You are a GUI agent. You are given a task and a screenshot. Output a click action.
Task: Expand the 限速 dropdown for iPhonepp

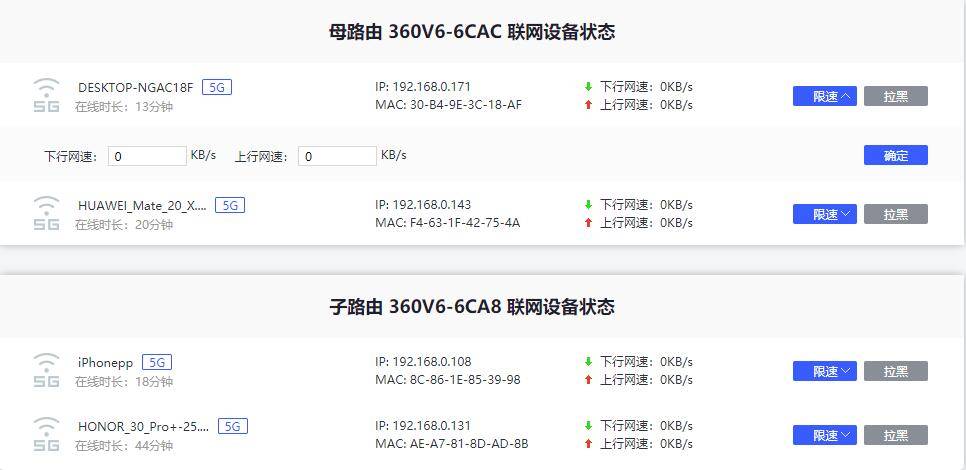point(824,371)
